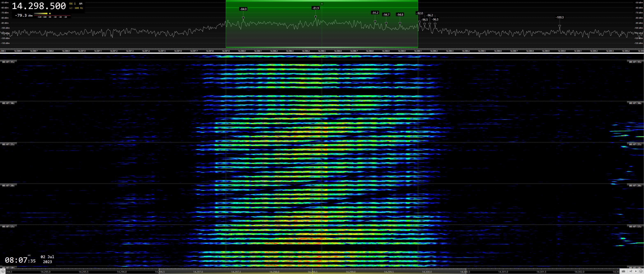Open the x2 zoom level dropdown

click(x=632, y=271)
